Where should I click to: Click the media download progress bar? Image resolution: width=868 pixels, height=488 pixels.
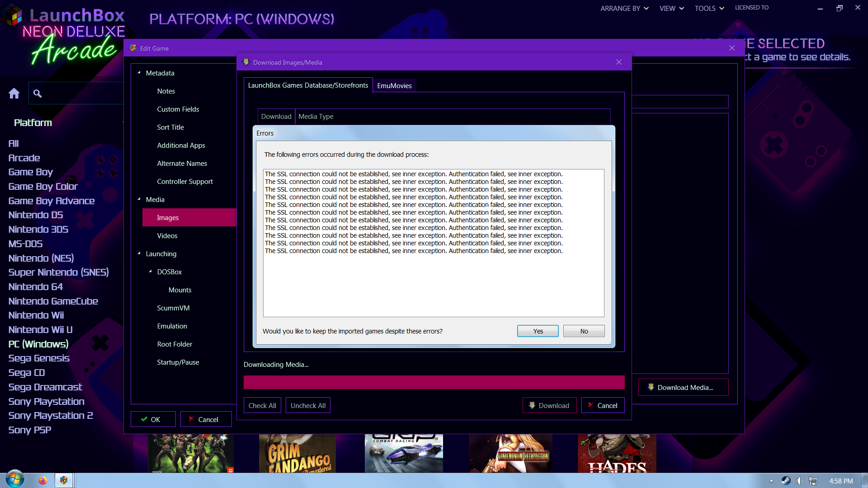[434, 382]
